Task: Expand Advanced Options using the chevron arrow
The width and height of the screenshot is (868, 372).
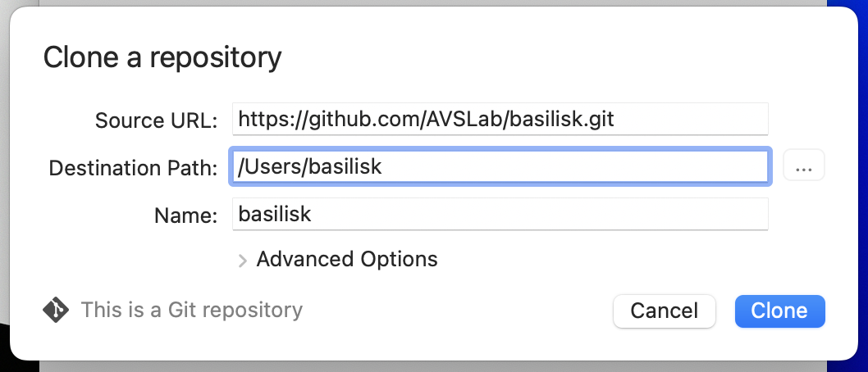Action: point(242,261)
